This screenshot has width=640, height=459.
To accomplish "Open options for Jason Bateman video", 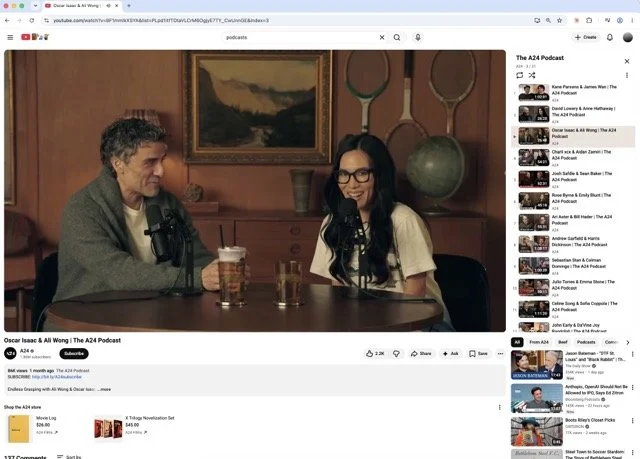I will (x=632, y=354).
